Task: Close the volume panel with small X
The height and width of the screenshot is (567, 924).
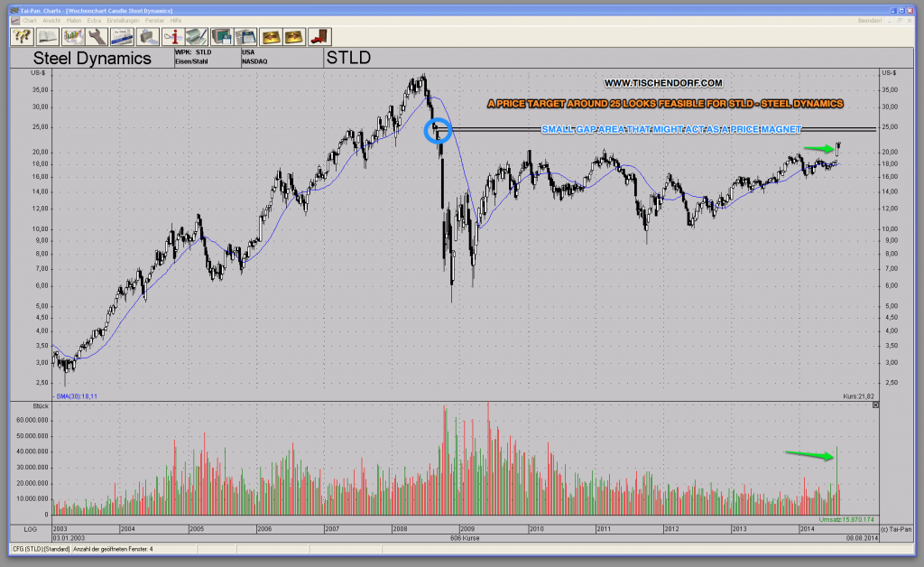Action: tap(874, 406)
